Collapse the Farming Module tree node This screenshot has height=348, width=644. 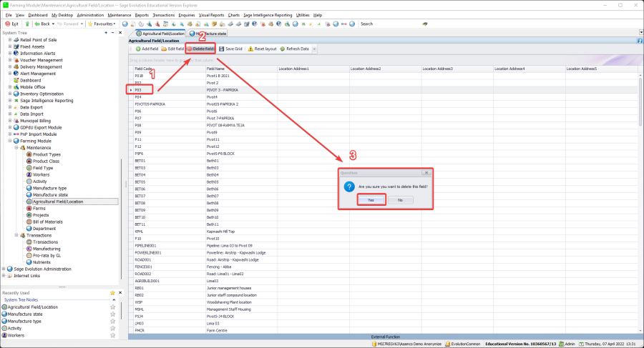pos(10,141)
